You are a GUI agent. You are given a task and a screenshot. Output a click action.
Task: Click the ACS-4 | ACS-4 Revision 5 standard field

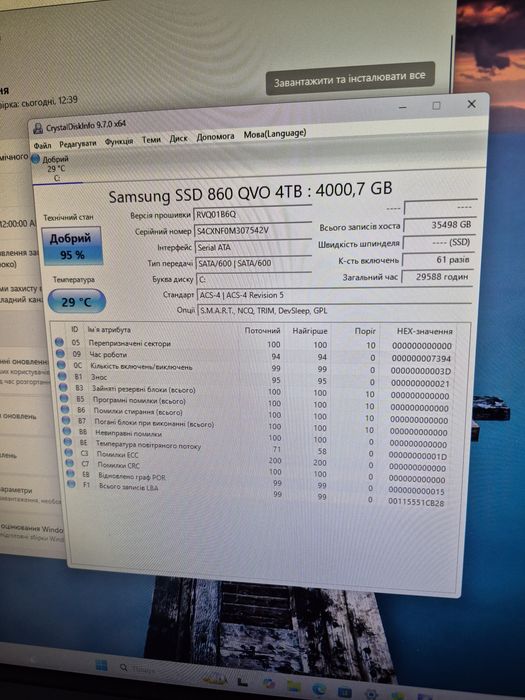pyautogui.click(x=334, y=295)
